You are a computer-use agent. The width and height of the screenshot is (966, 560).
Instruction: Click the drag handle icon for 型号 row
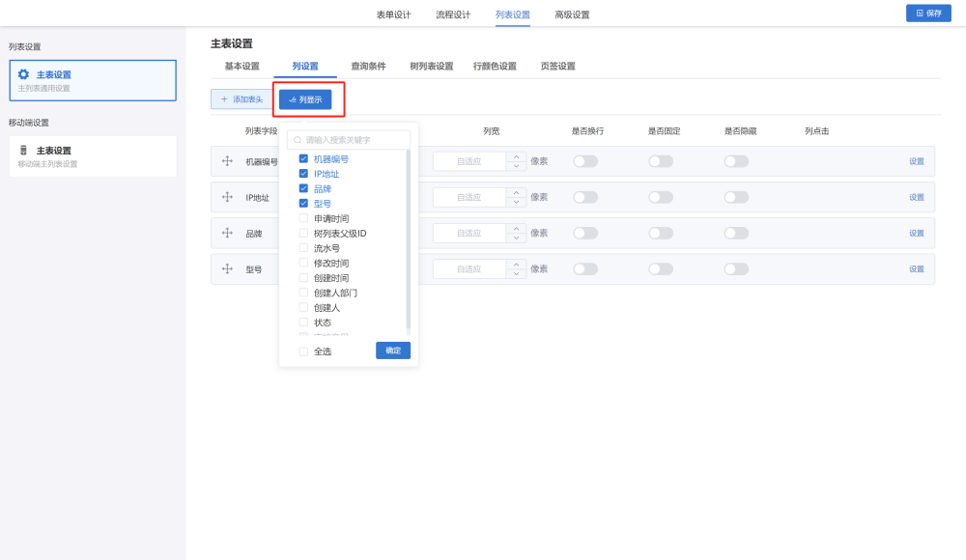point(228,268)
